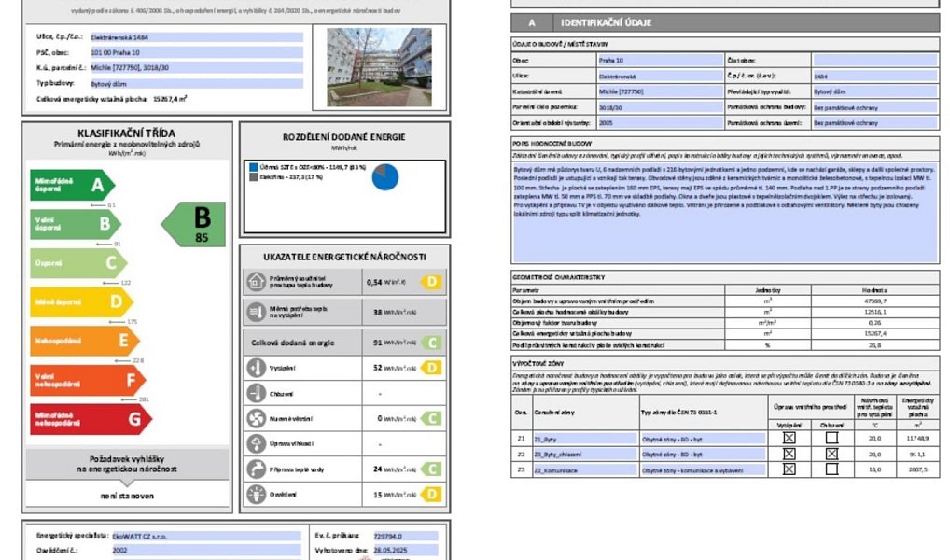The height and width of the screenshot is (560, 950).
Task: Click the building photo thumbnail
Action: point(379,67)
